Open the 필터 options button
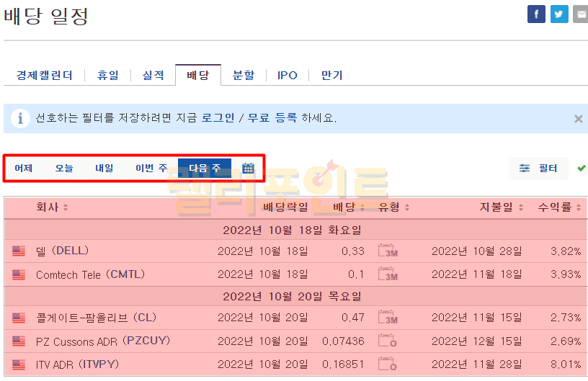Image resolution: width=588 pixels, height=381 pixels. 538,169
